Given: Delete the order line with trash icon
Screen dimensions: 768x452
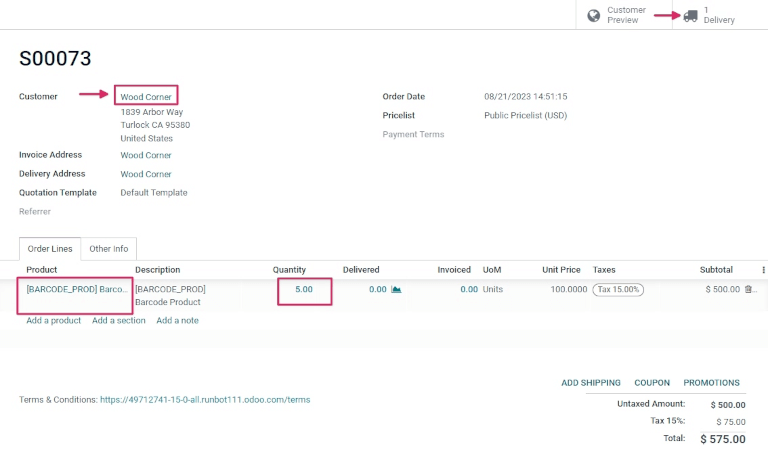Looking at the screenshot, I should 749,290.
